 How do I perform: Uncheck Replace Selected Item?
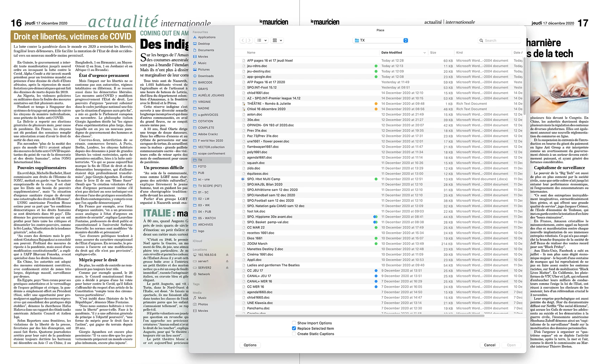(x=294, y=328)
